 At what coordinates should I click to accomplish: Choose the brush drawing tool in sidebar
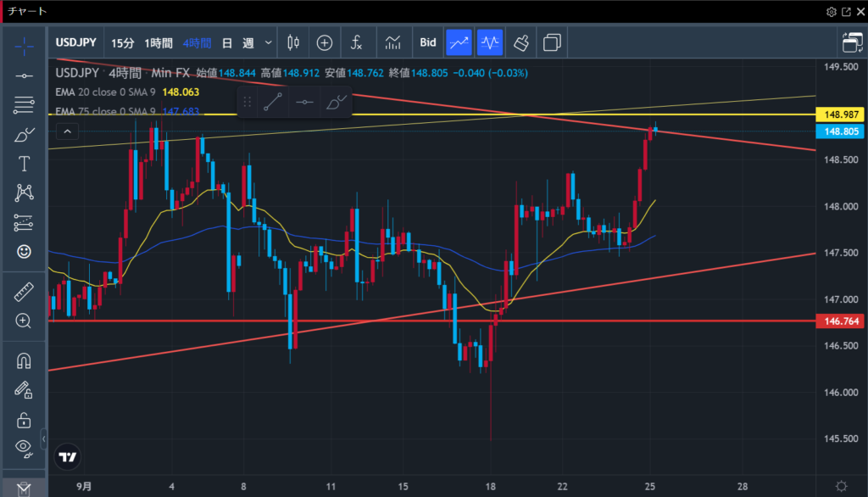pyautogui.click(x=24, y=135)
